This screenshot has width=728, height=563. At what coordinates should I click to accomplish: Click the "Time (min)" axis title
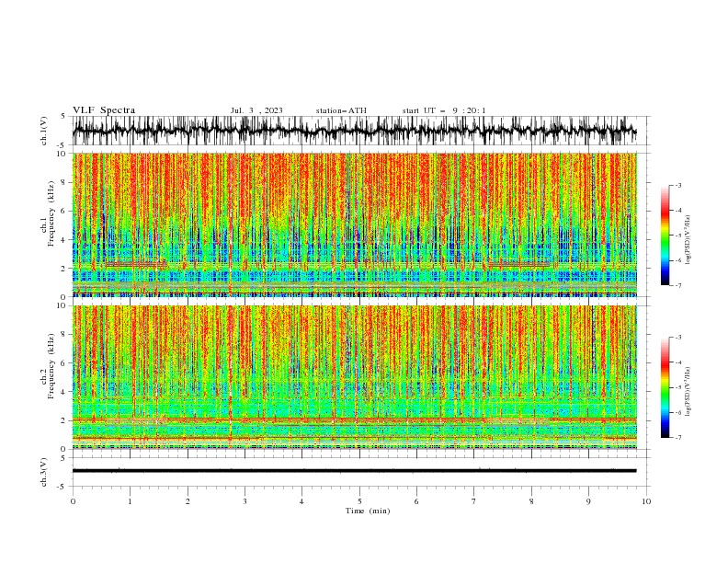368,511
